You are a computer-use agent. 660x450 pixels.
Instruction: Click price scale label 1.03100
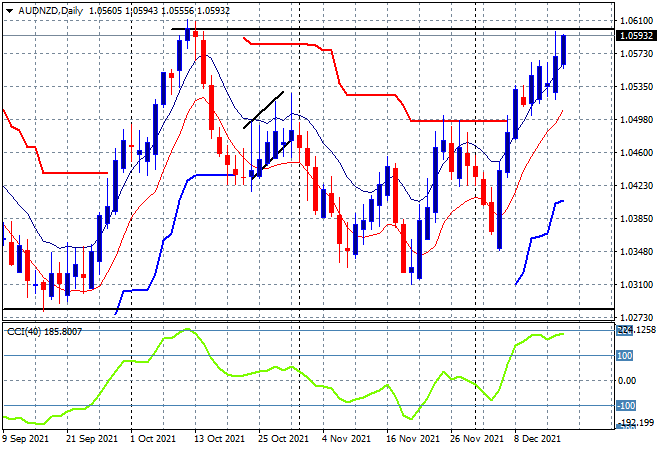[636, 285]
